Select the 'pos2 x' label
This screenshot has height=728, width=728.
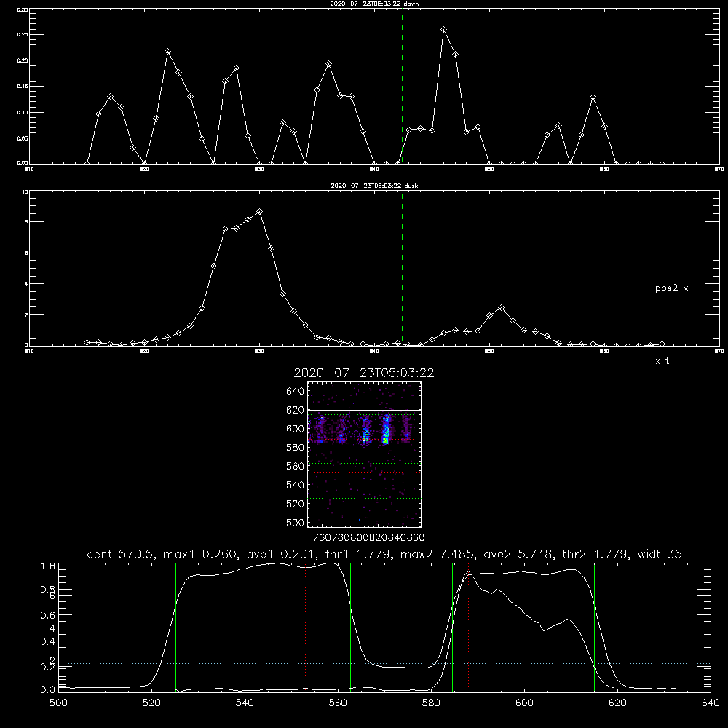(x=671, y=288)
